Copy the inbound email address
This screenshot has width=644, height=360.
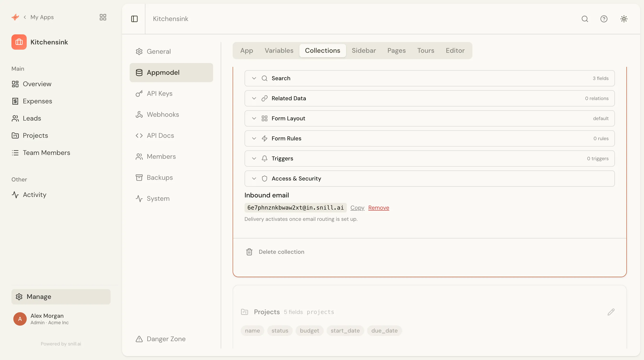click(x=357, y=207)
